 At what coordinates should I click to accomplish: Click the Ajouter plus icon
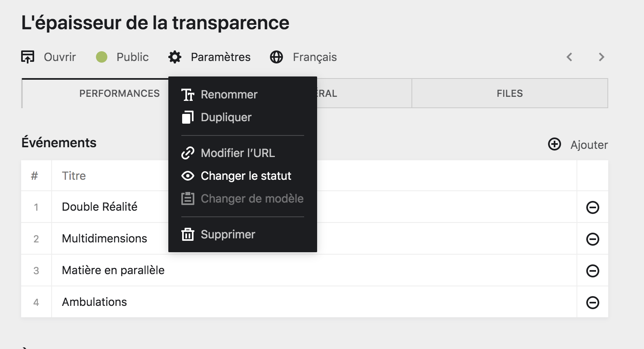[x=555, y=144]
